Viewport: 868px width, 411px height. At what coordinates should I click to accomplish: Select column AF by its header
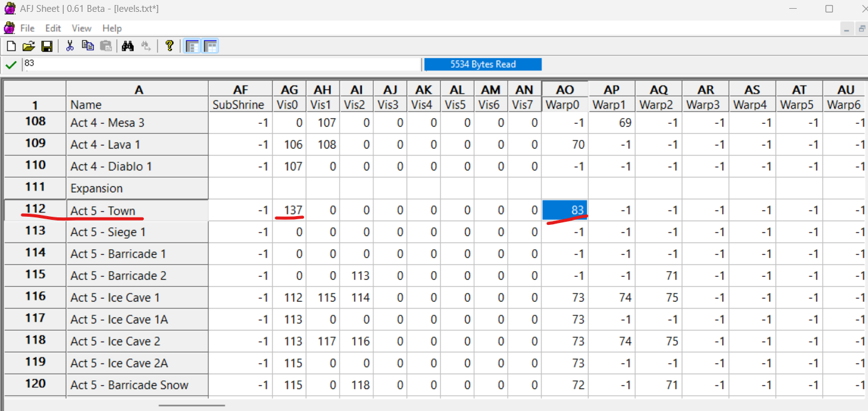(240, 89)
